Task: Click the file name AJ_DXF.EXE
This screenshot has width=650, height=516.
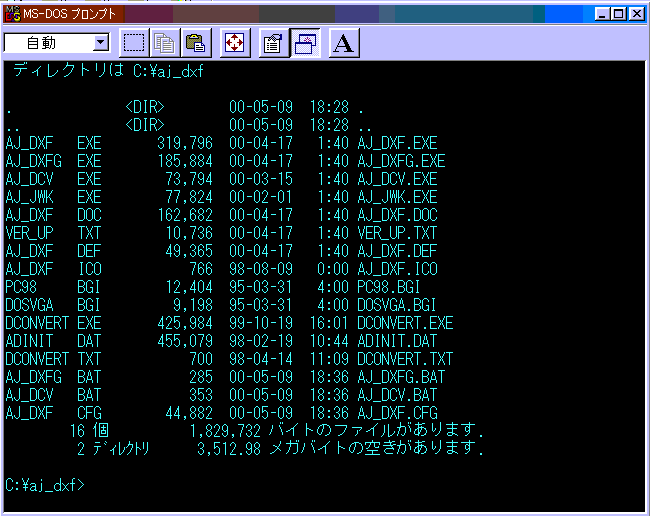Action: point(397,143)
